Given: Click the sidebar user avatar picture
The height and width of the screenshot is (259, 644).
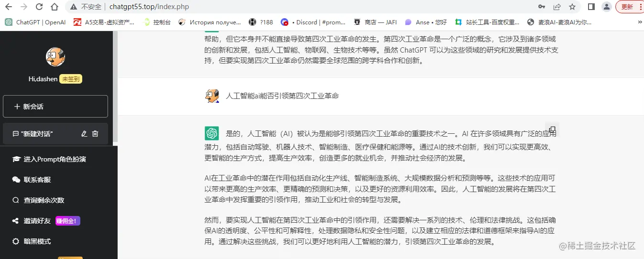Looking at the screenshot, I should (55, 57).
